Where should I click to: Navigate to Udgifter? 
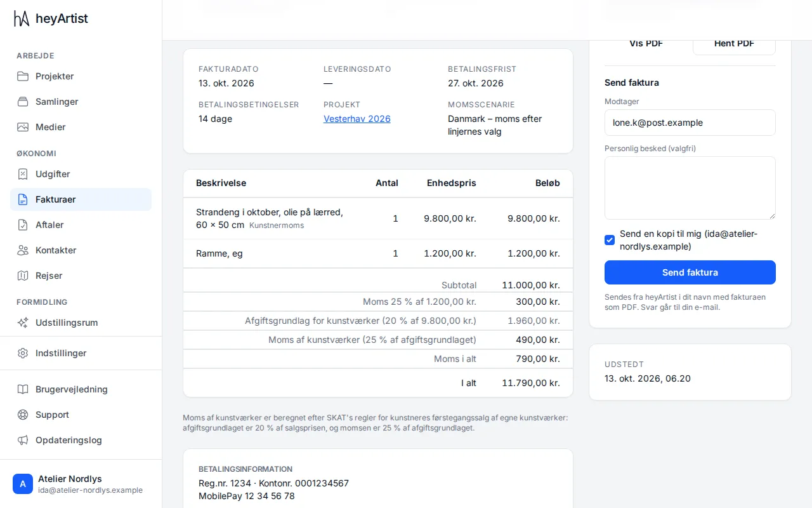[81, 174]
